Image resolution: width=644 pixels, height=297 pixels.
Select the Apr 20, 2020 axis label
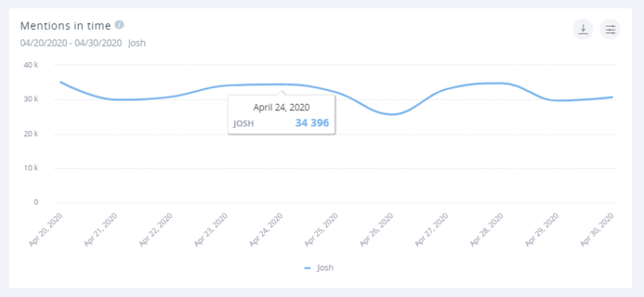point(46,229)
